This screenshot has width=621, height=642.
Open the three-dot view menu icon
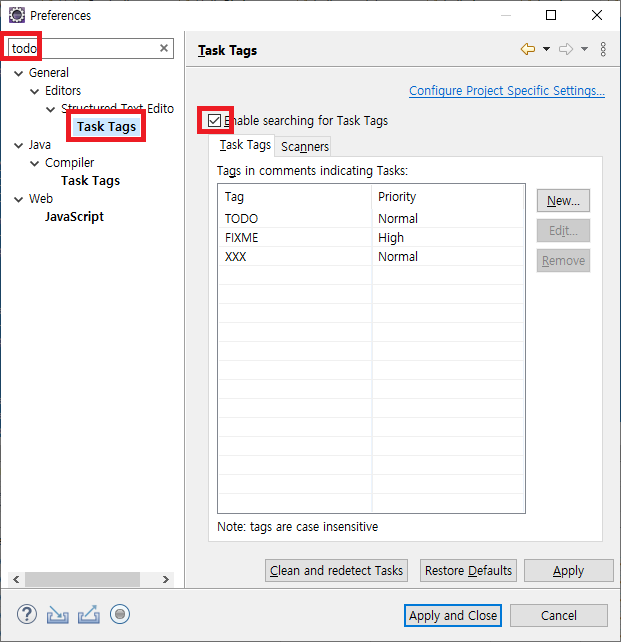pyautogui.click(x=603, y=49)
